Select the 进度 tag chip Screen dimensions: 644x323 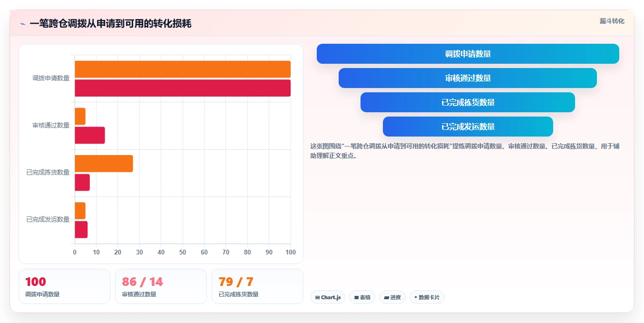coord(392,297)
